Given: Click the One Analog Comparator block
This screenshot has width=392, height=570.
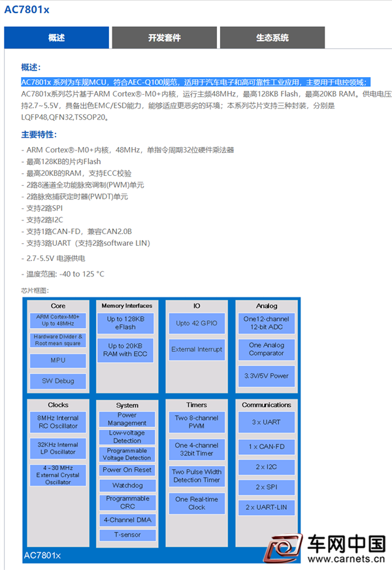Looking at the screenshot, I should [267, 349].
